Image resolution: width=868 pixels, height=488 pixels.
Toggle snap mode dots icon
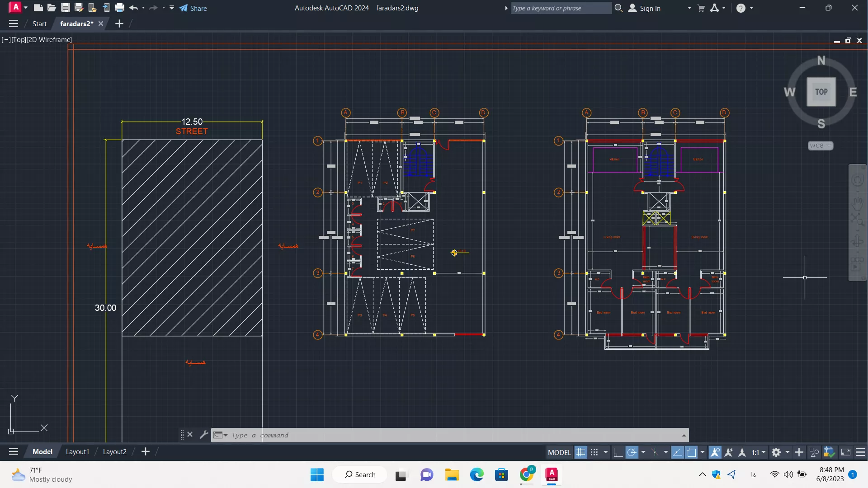pyautogui.click(x=594, y=452)
